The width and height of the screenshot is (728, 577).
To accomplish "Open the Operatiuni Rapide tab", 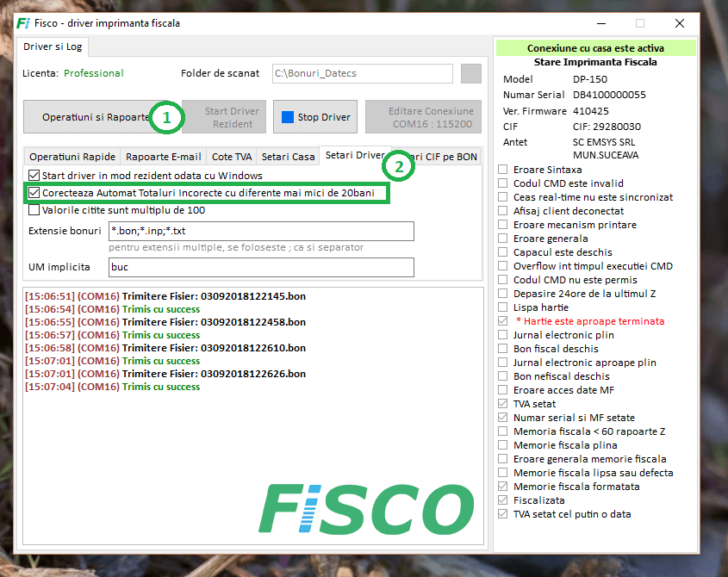I will pyautogui.click(x=72, y=157).
